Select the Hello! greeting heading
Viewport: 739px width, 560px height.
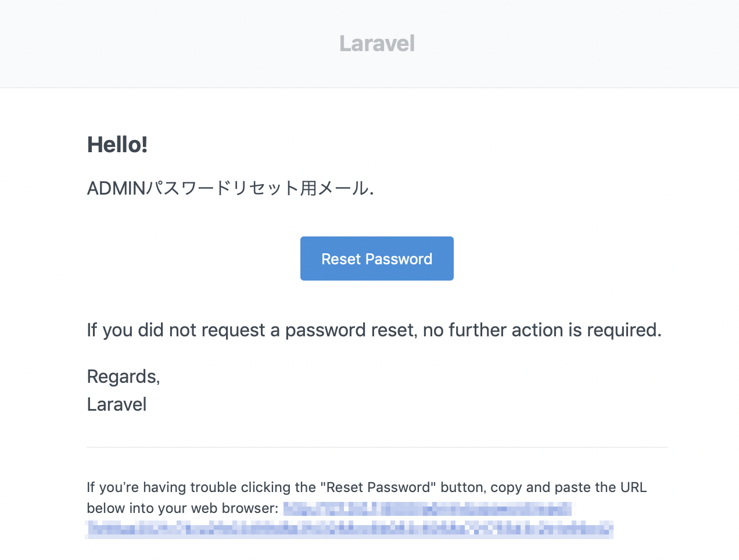pos(117,145)
